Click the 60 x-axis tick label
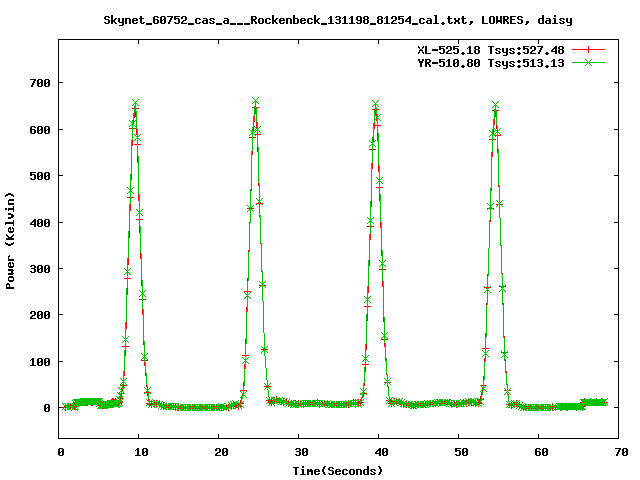This screenshot has width=640, height=480. (x=541, y=452)
